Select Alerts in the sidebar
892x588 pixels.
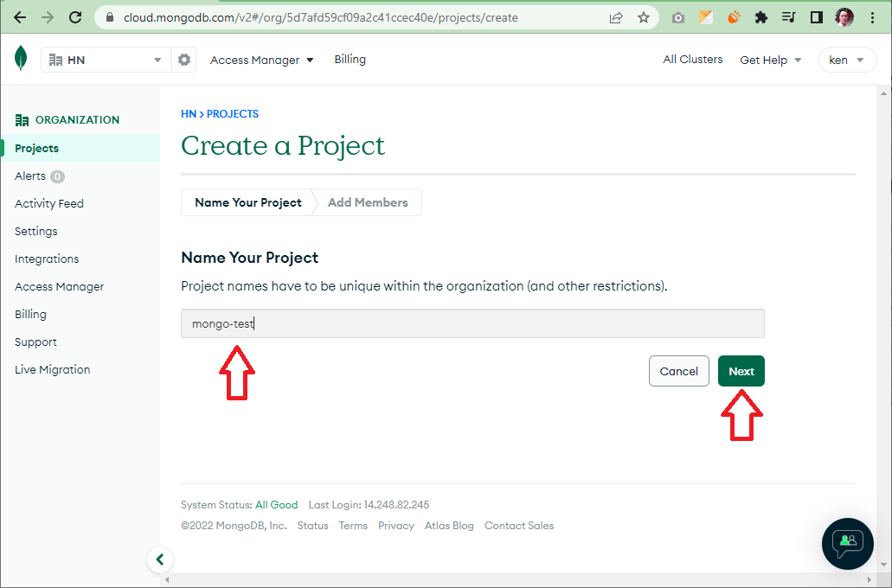point(31,176)
